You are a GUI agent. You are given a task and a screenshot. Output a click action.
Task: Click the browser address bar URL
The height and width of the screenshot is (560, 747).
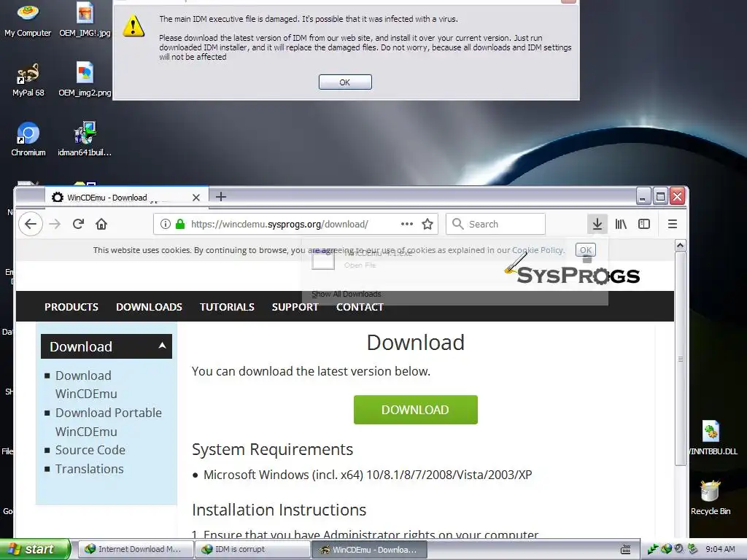(x=279, y=224)
